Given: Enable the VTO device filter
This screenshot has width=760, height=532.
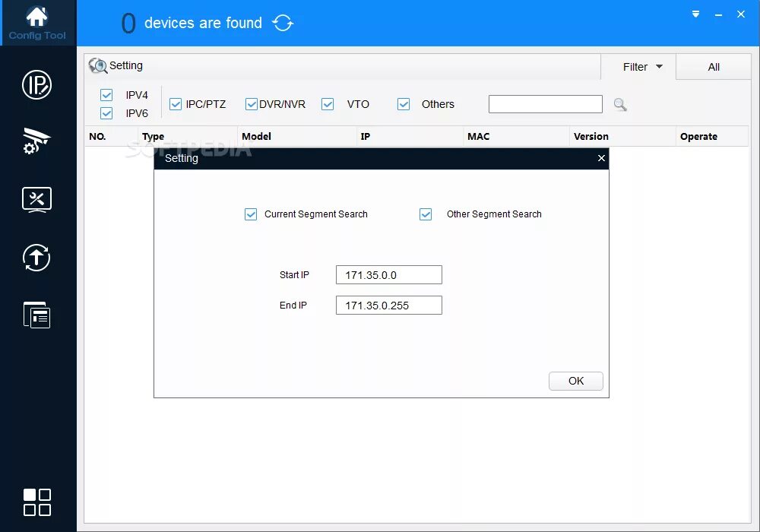Looking at the screenshot, I should (328, 103).
